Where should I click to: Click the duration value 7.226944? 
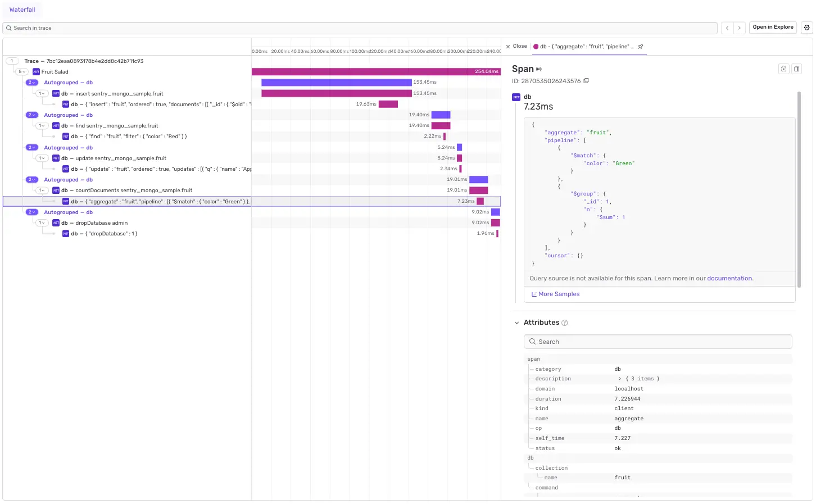627,399
